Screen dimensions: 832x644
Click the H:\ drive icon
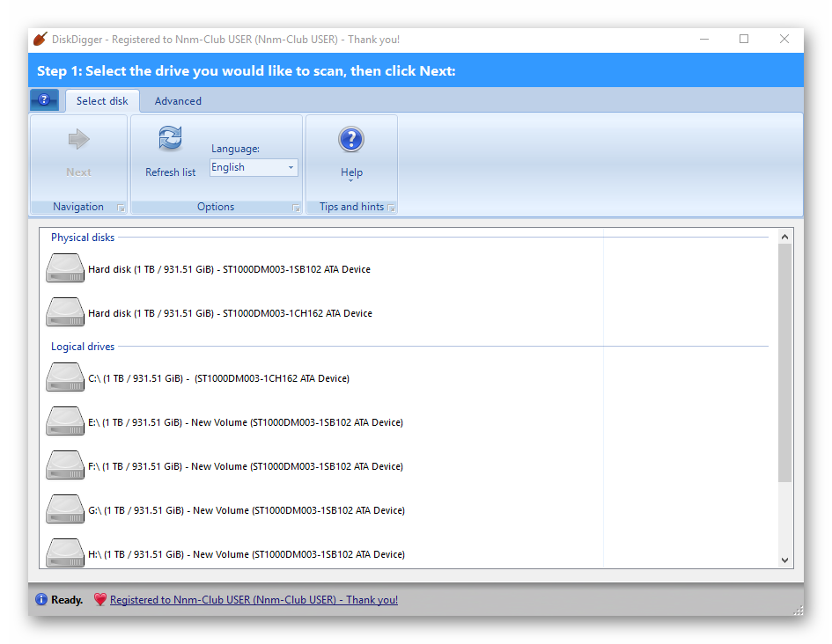pyautogui.click(x=65, y=553)
